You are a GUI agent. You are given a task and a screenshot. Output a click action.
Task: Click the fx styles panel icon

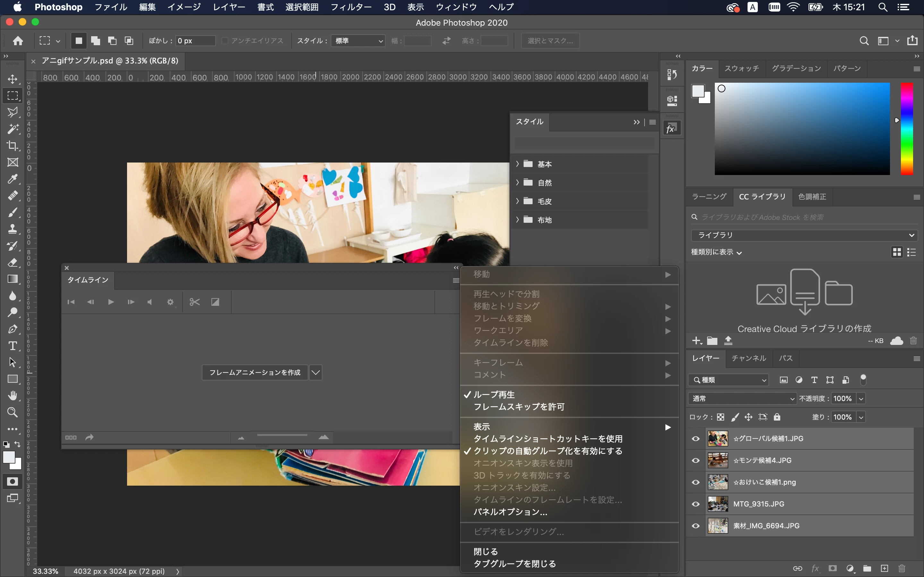click(671, 129)
